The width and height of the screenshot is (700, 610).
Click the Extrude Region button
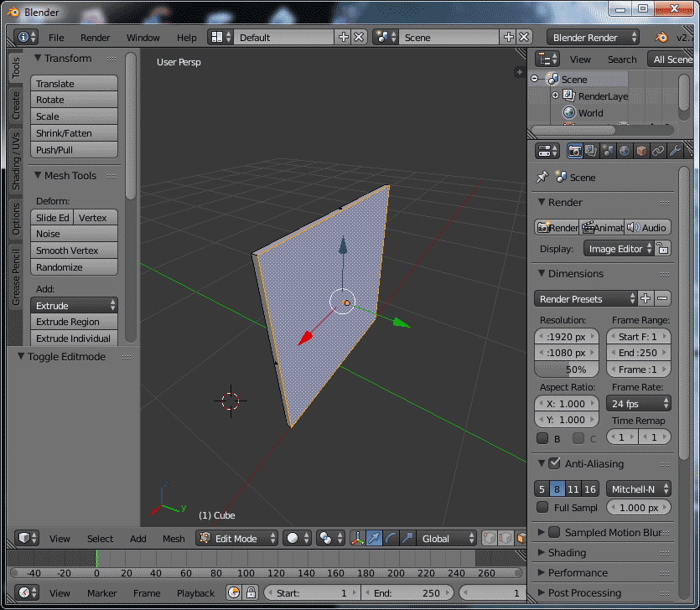click(73, 322)
